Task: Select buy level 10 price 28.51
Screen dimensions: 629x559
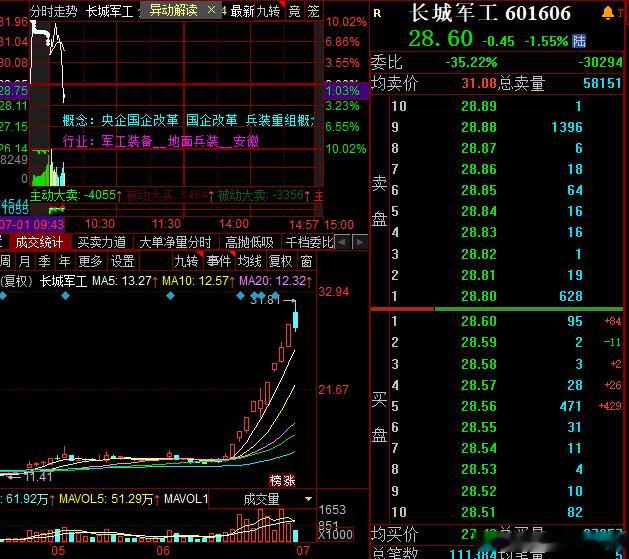Action: click(479, 512)
